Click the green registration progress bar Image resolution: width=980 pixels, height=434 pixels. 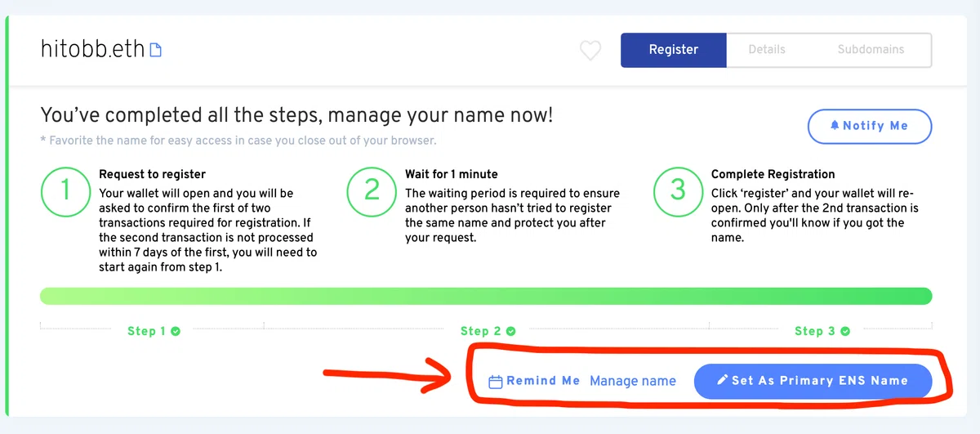tap(486, 296)
